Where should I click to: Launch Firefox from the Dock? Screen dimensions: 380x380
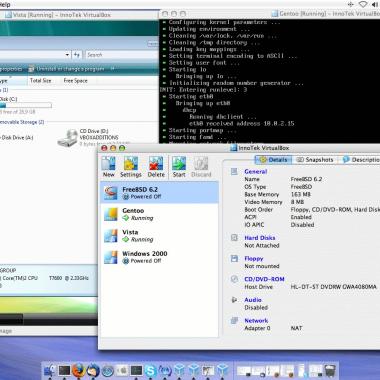coord(79,370)
